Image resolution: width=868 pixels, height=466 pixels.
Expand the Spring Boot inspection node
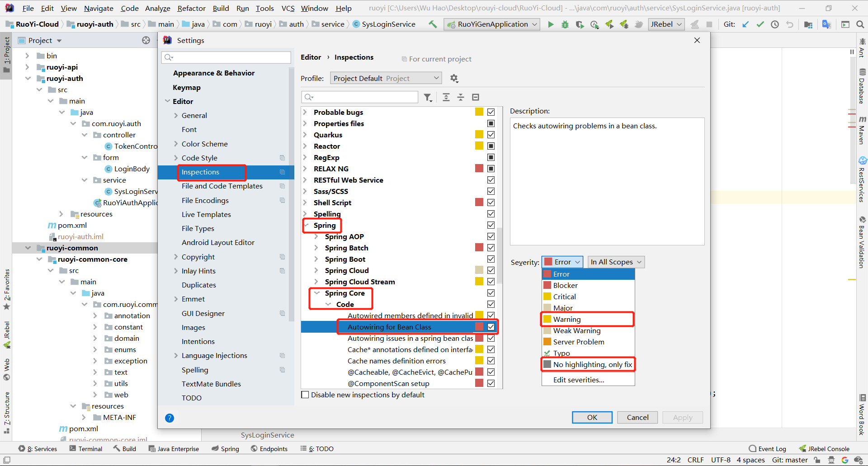(316, 259)
